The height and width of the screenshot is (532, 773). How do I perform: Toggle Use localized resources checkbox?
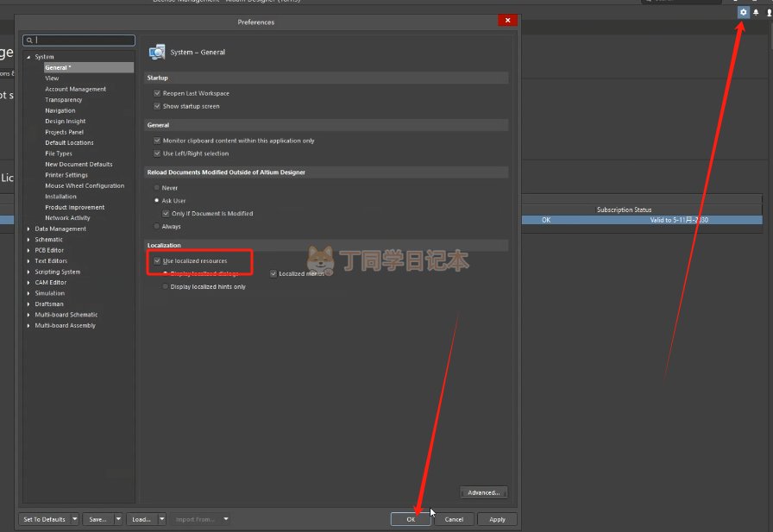[x=157, y=260]
